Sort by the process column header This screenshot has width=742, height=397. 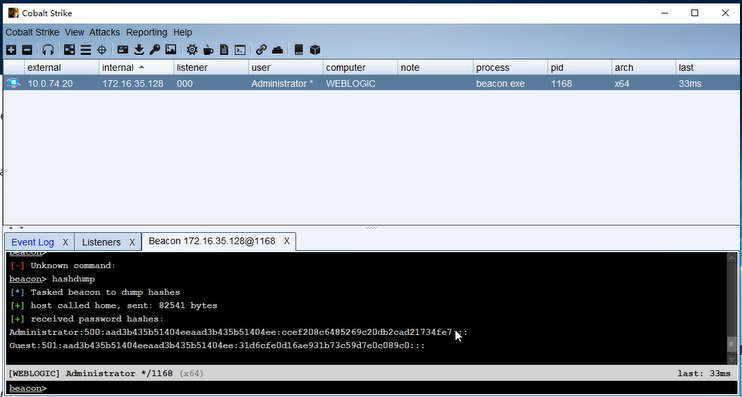[x=510, y=68]
